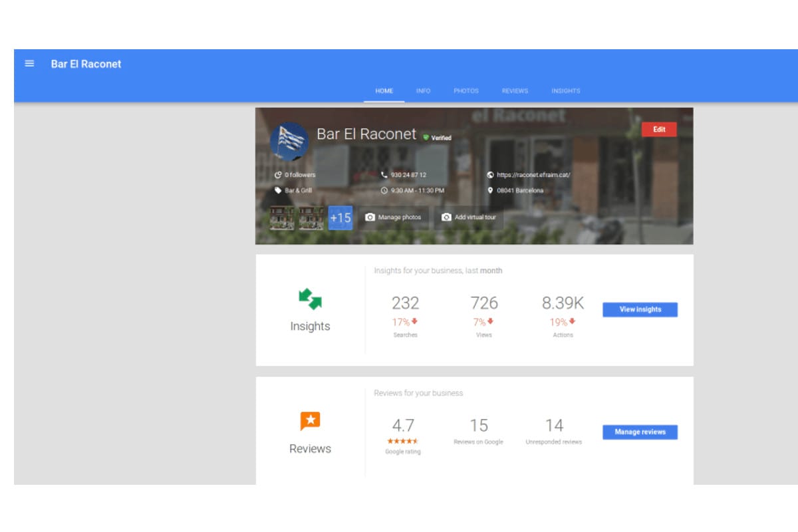Viewport: 798px width, 532px height.
Task: Click the red down arrow under Actions
Action: click(x=572, y=322)
